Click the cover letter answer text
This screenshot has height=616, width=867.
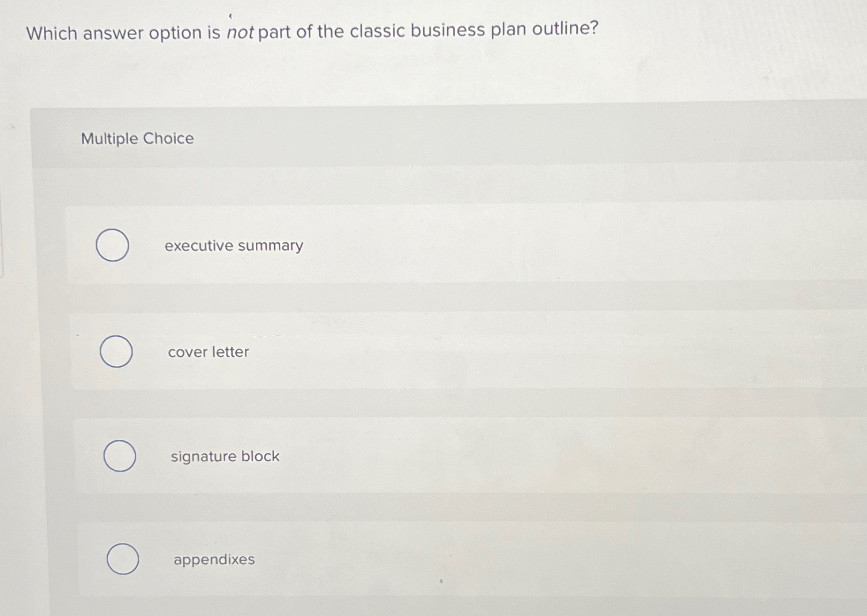(208, 352)
